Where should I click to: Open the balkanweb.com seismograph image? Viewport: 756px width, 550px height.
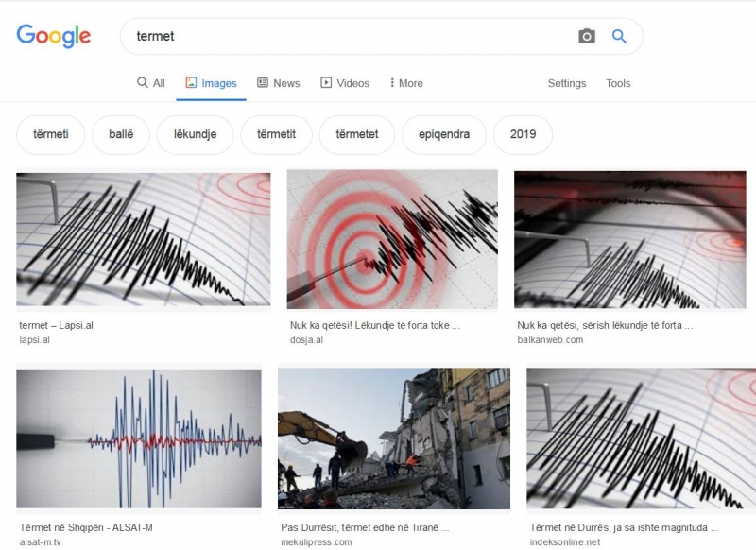pyautogui.click(x=630, y=240)
